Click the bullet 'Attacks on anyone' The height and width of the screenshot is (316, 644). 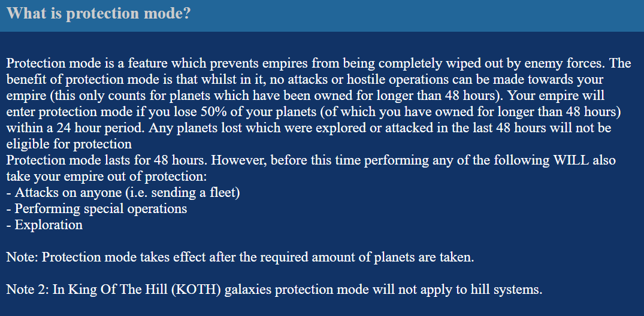[123, 193]
